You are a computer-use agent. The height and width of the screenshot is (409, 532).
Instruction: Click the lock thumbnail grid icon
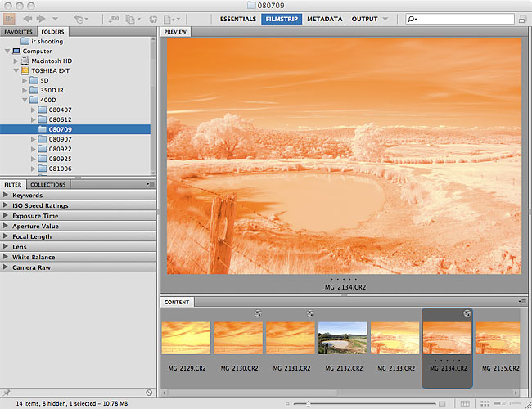(x=464, y=403)
